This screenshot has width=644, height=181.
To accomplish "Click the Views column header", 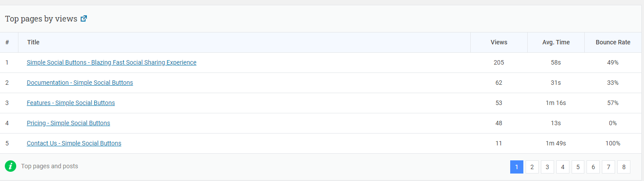I will click(x=499, y=42).
